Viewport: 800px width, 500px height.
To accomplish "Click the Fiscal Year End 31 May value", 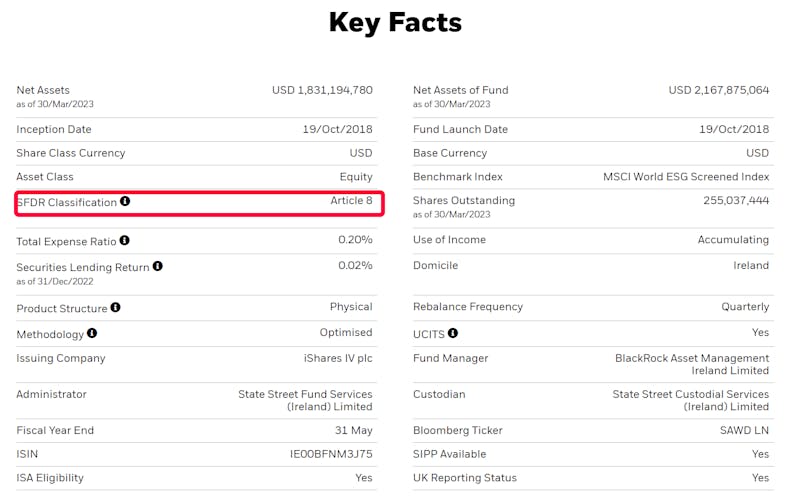I will (354, 430).
